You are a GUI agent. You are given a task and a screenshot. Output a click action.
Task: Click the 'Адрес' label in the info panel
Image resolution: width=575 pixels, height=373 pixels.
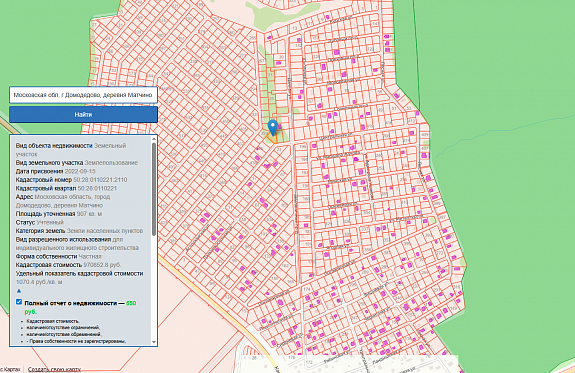click(x=24, y=197)
